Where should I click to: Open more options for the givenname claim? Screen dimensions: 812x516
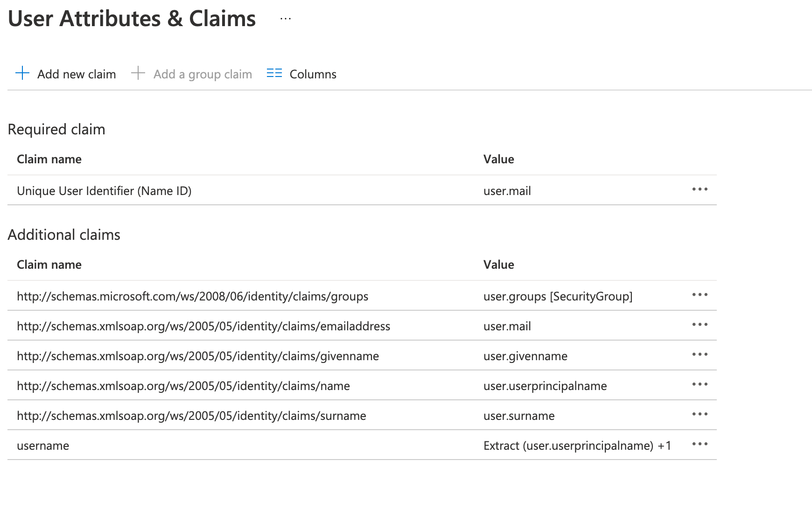[700, 355]
